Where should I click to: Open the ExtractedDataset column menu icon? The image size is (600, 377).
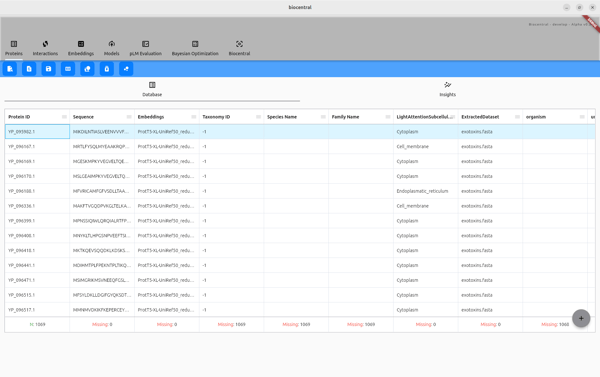pos(517,117)
